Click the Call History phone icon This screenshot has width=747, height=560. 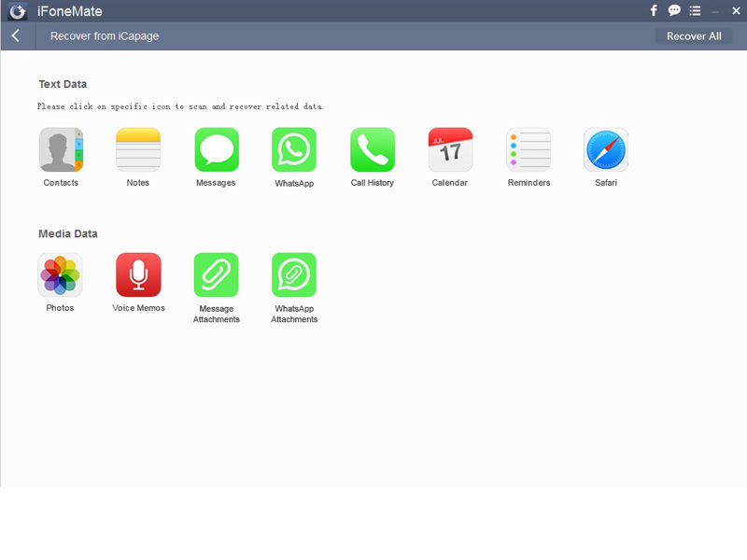pyautogui.click(x=372, y=149)
